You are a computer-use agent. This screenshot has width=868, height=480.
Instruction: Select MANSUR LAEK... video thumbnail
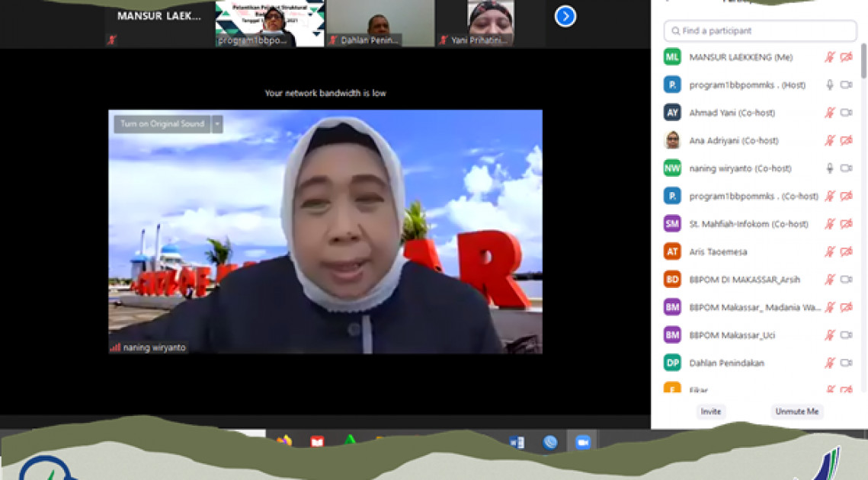pyautogui.click(x=159, y=24)
